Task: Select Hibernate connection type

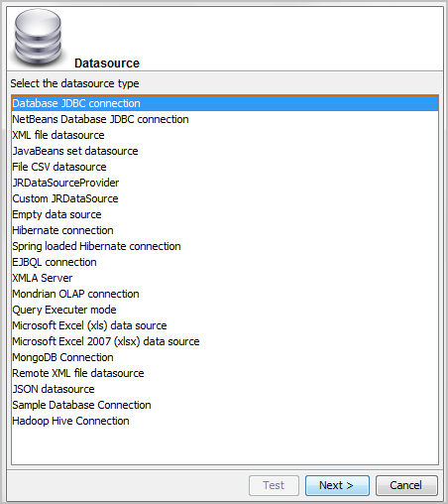Action: click(x=225, y=230)
